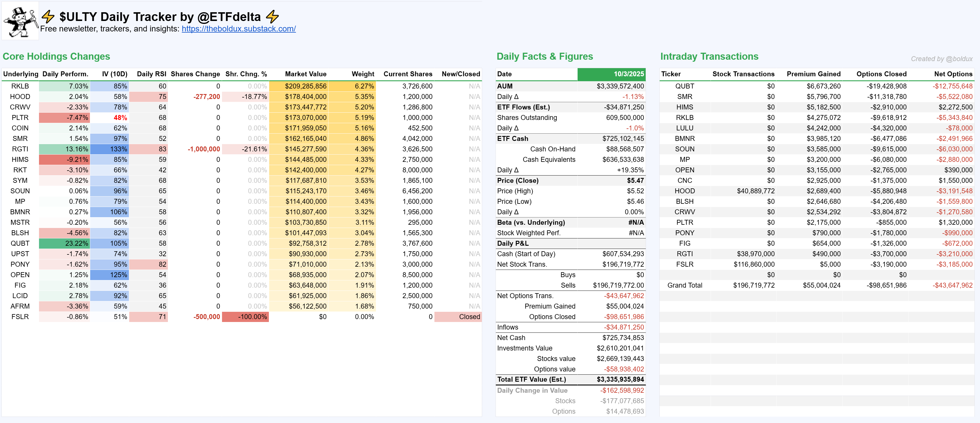980x423 pixels.
Task: Select the RKLB ticker in Core Holdings
Action: pyautogui.click(x=20, y=86)
